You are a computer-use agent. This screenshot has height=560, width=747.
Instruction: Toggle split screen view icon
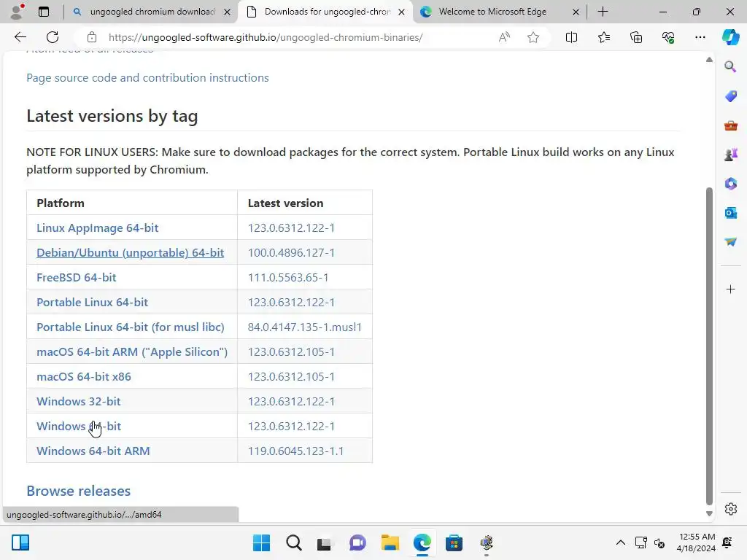[x=571, y=37]
